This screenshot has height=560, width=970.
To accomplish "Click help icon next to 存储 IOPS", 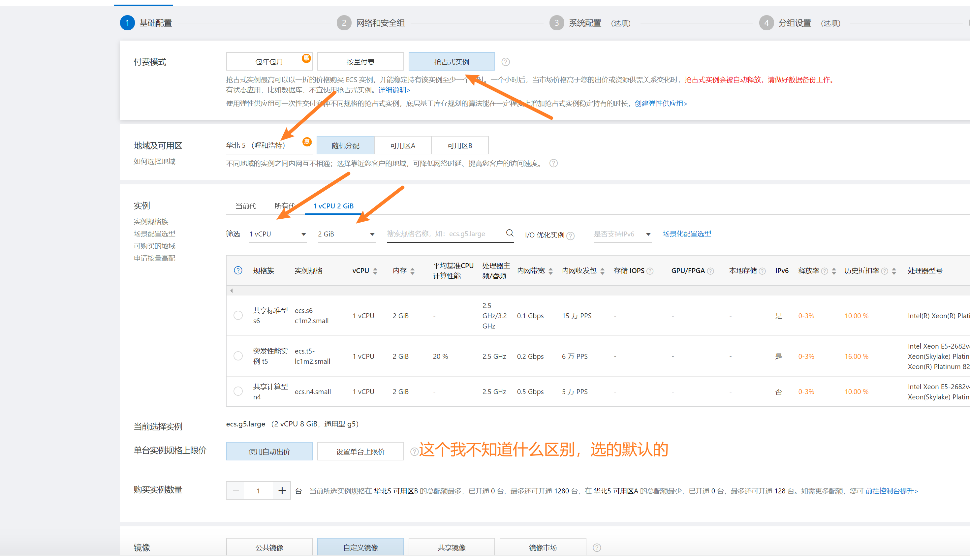I will click(650, 271).
